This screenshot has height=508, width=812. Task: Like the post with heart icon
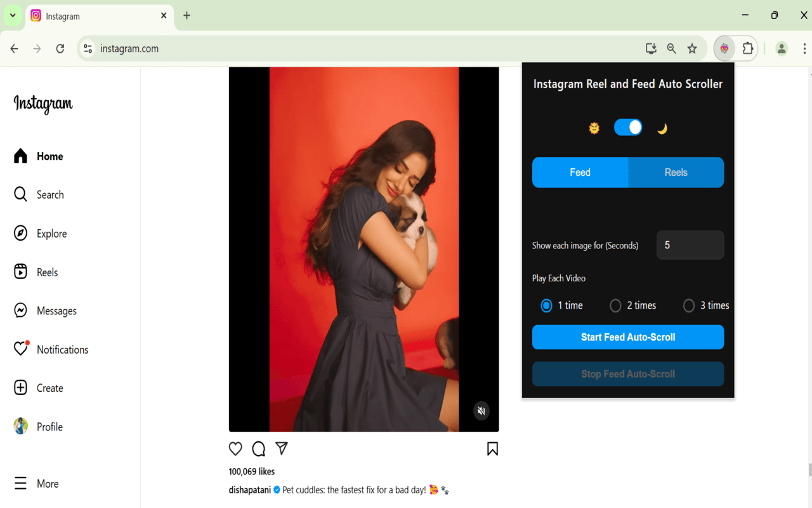(x=235, y=449)
